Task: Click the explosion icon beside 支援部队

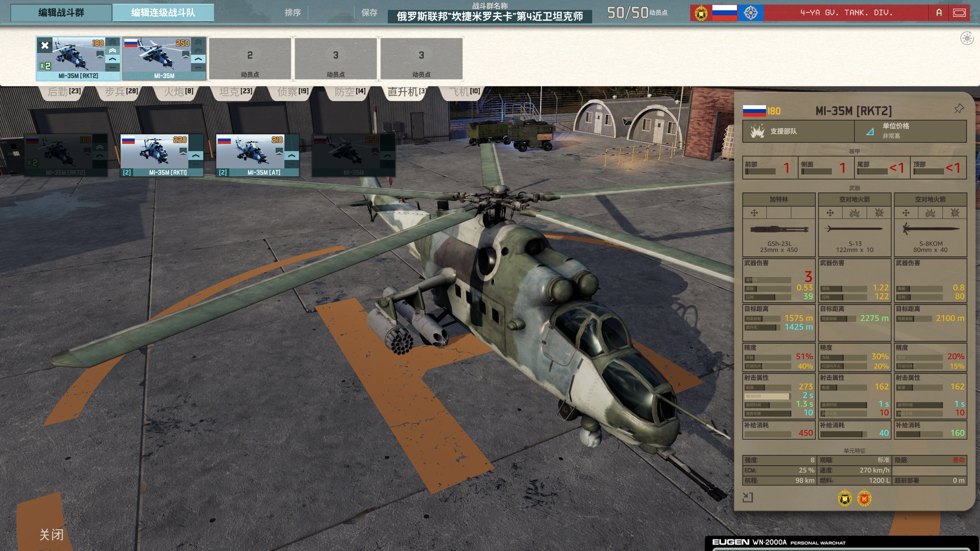Action: coord(757,131)
